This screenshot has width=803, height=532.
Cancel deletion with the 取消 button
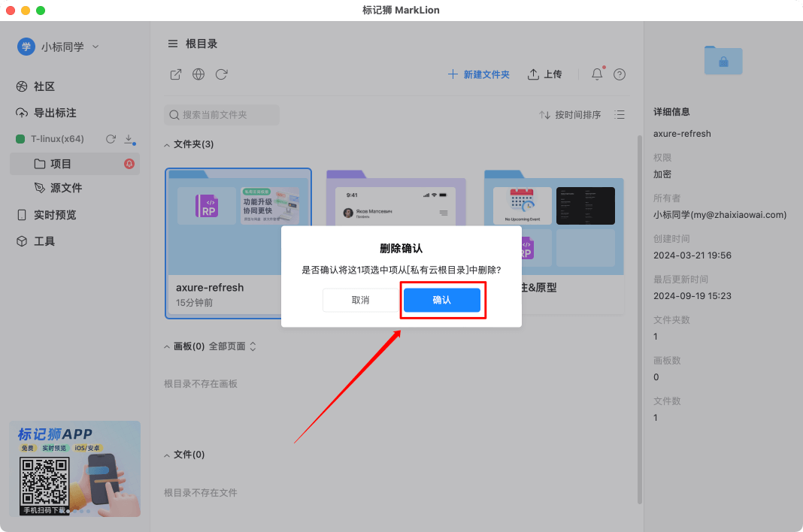click(x=361, y=300)
